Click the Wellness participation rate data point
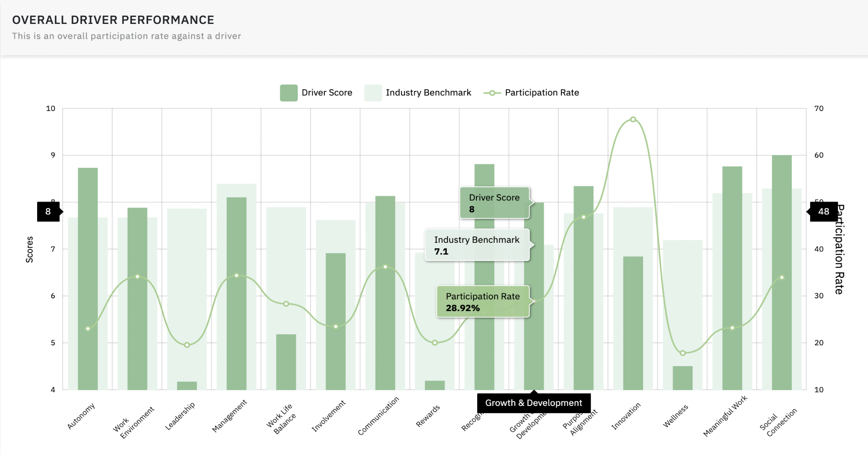Image resolution: width=868 pixels, height=454 pixels. click(682, 353)
